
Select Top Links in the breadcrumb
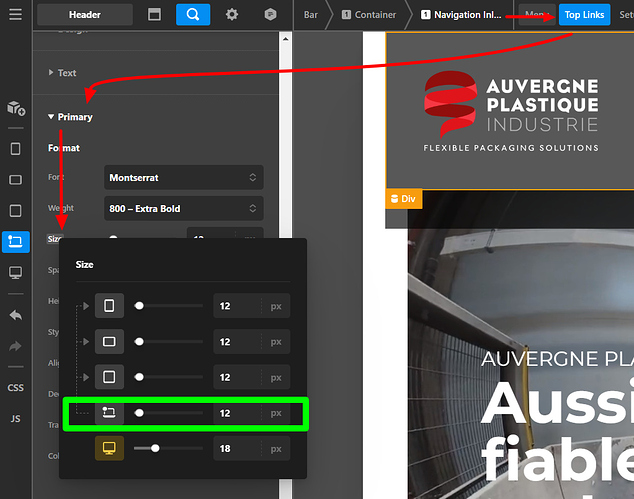tap(584, 15)
